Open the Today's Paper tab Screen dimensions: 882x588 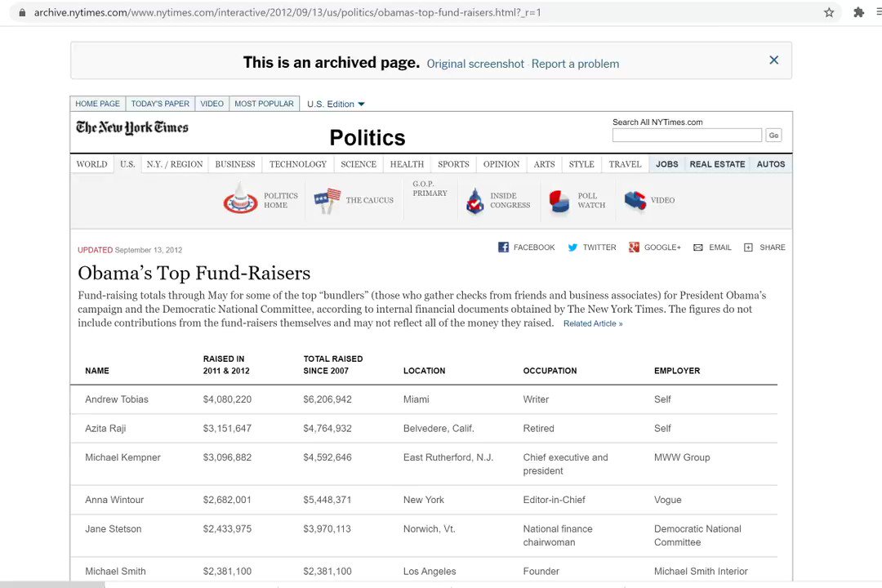coord(160,104)
